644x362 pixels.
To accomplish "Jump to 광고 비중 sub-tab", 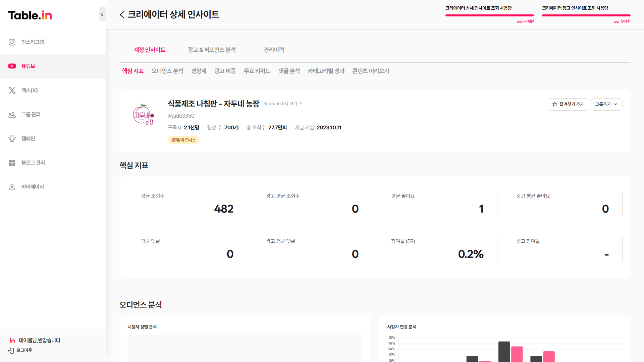I will 225,71.
